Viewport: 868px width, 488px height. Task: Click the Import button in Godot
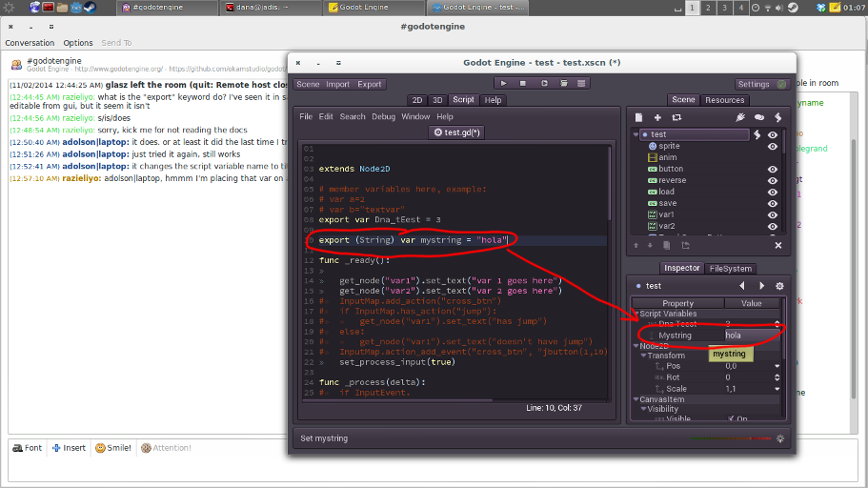337,84
